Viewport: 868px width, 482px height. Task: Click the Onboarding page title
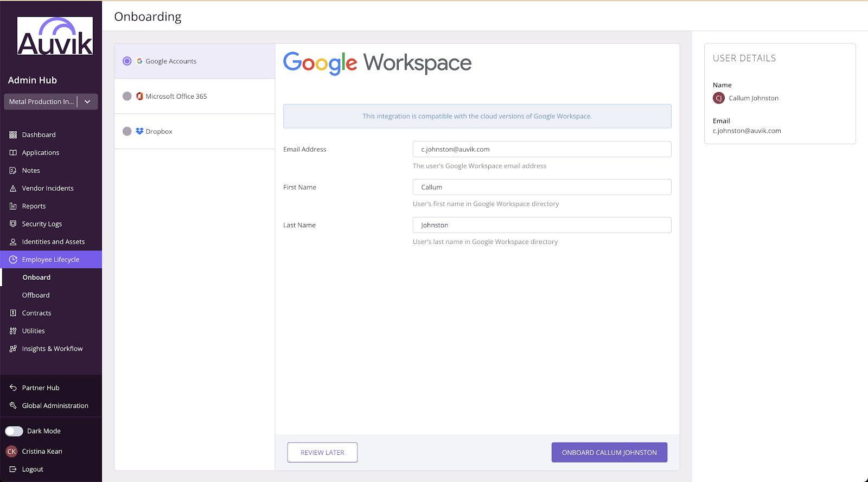(148, 17)
